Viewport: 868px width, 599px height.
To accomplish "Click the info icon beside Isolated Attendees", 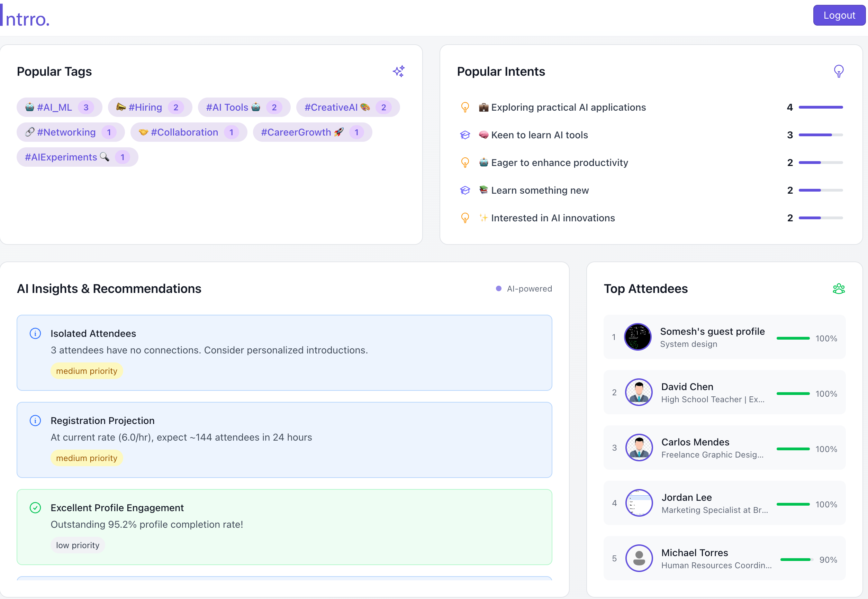I will click(35, 333).
